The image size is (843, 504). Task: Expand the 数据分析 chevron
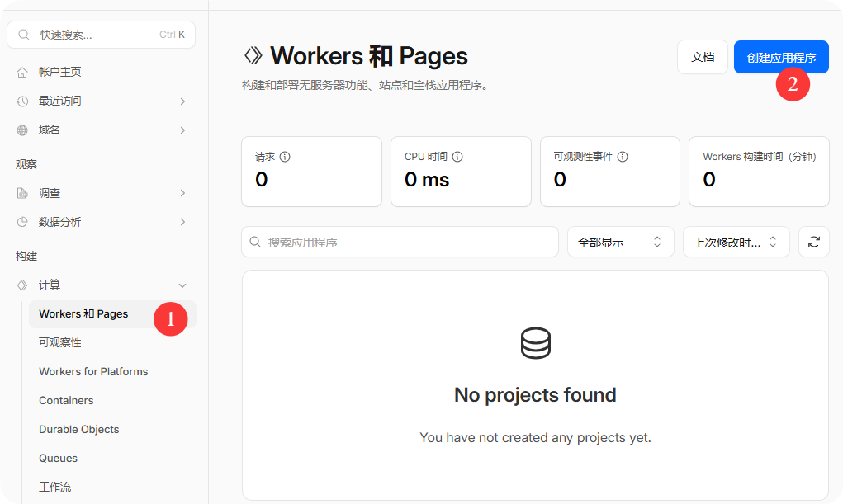point(182,222)
